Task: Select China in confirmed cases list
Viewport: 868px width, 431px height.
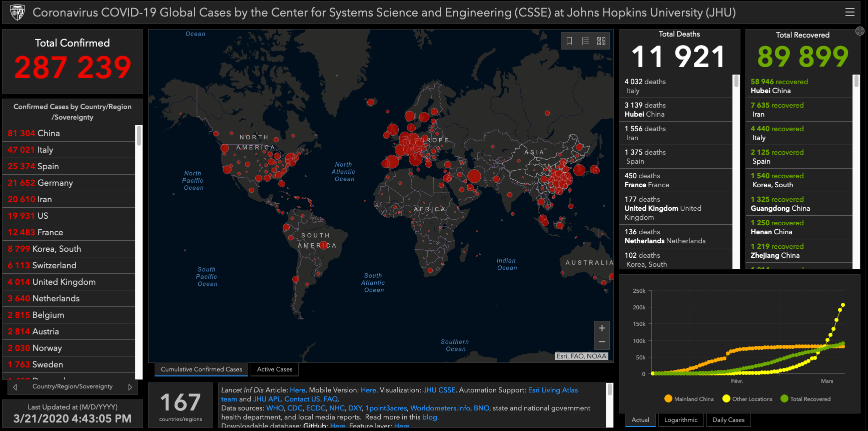Action: (x=69, y=133)
